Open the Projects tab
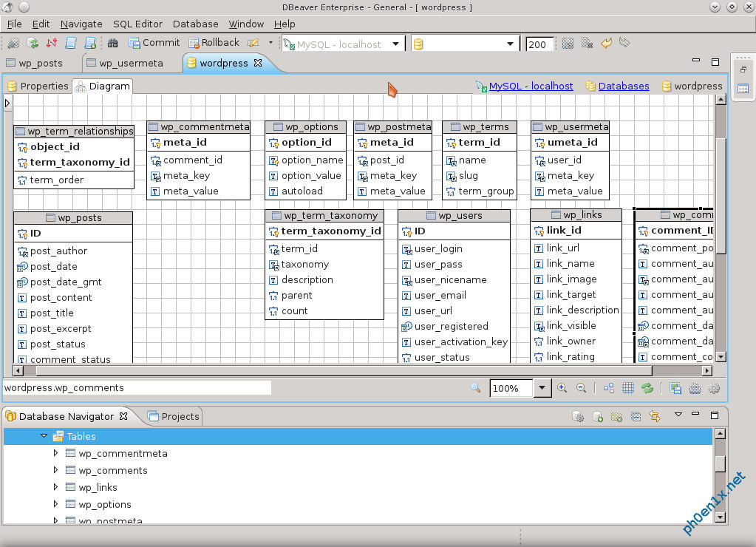Image resolution: width=756 pixels, height=547 pixels. [x=174, y=416]
